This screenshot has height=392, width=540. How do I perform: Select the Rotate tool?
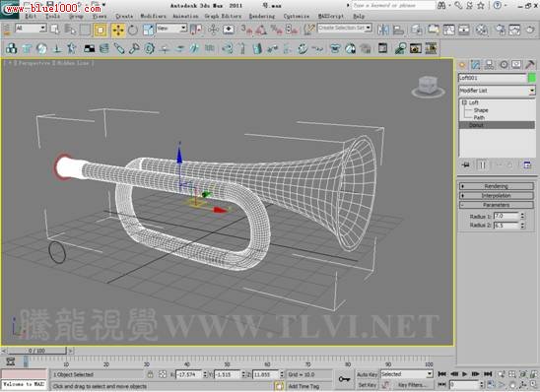(x=133, y=31)
